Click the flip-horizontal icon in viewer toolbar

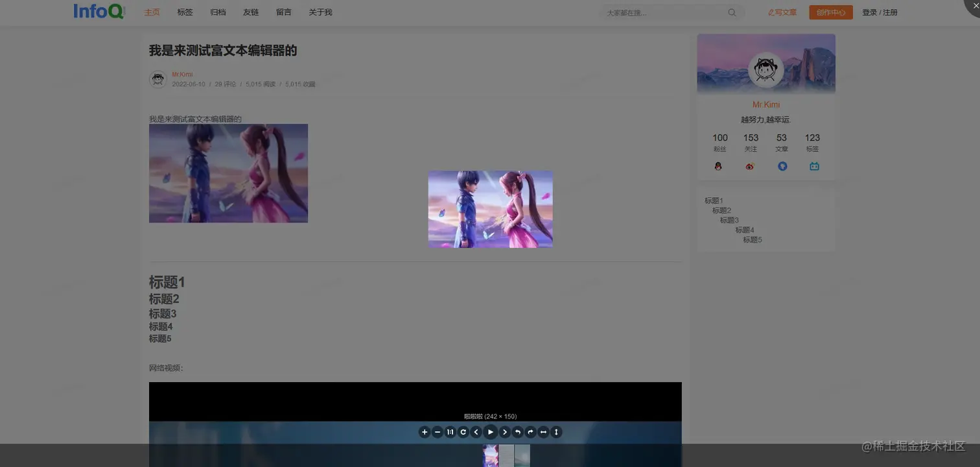[543, 432]
